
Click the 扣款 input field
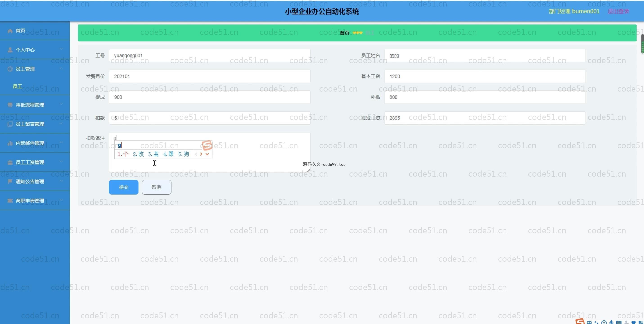[209, 118]
